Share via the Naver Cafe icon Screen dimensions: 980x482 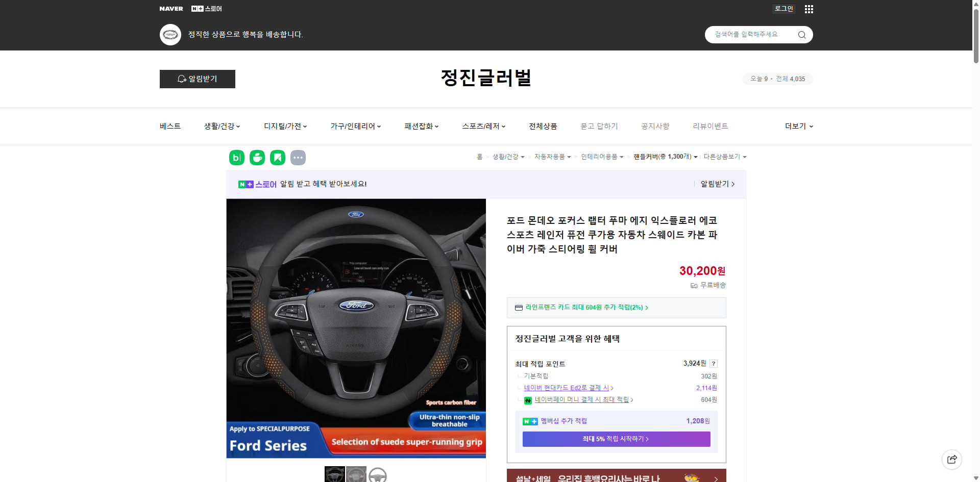(257, 158)
